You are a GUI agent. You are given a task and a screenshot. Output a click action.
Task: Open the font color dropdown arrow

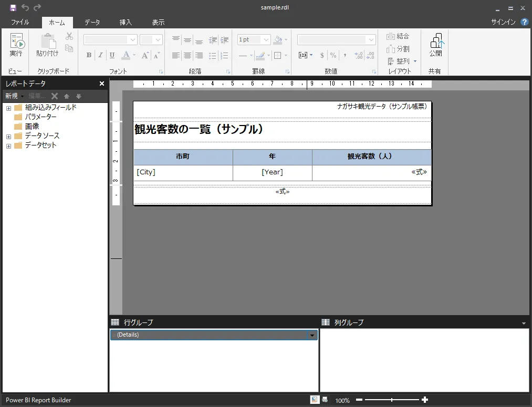pyautogui.click(x=134, y=55)
